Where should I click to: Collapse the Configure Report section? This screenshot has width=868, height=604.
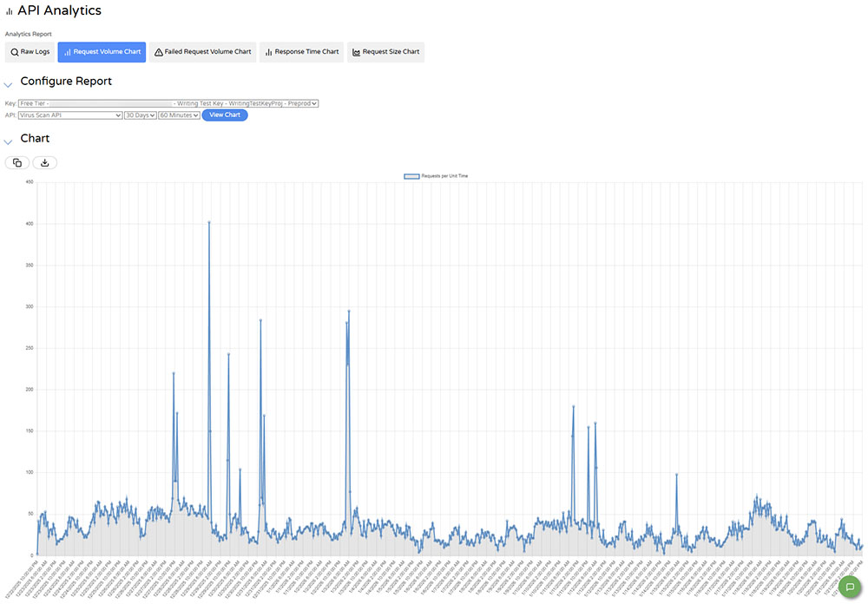point(9,84)
